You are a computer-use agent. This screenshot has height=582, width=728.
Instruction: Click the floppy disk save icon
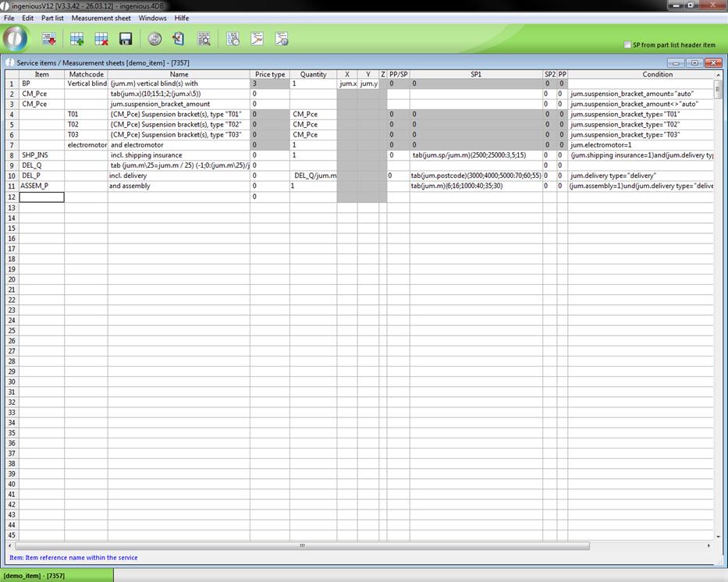click(x=125, y=39)
